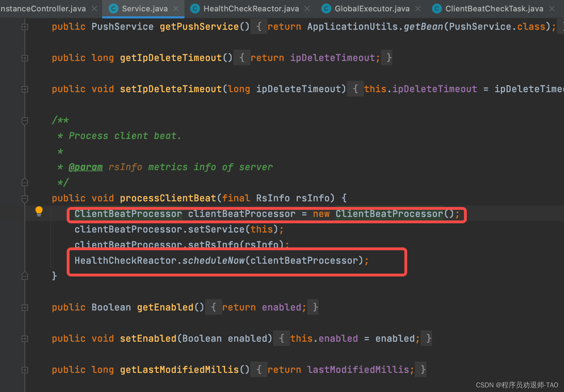This screenshot has height=392, width=564.
Task: Click the class icon on Service.java tab
Action: tap(113, 9)
